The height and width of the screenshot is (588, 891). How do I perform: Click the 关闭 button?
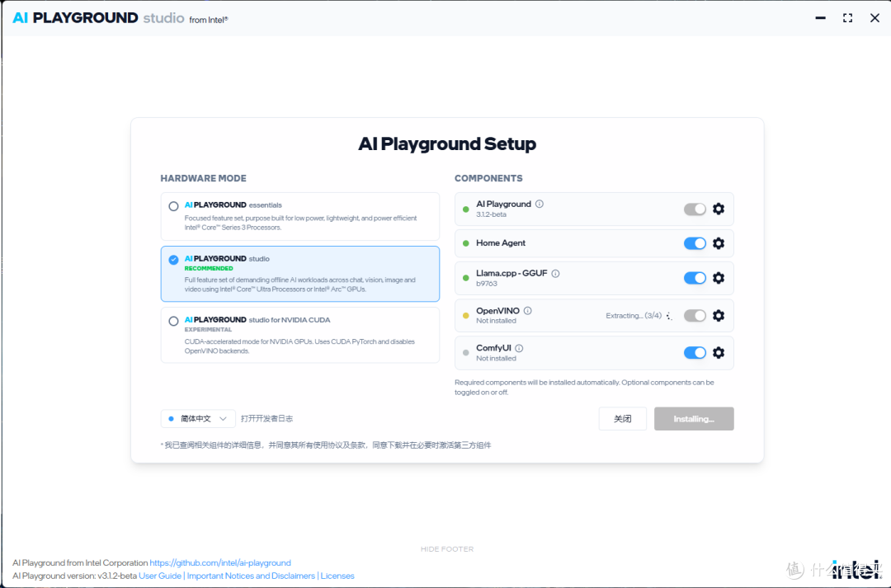tap(622, 419)
